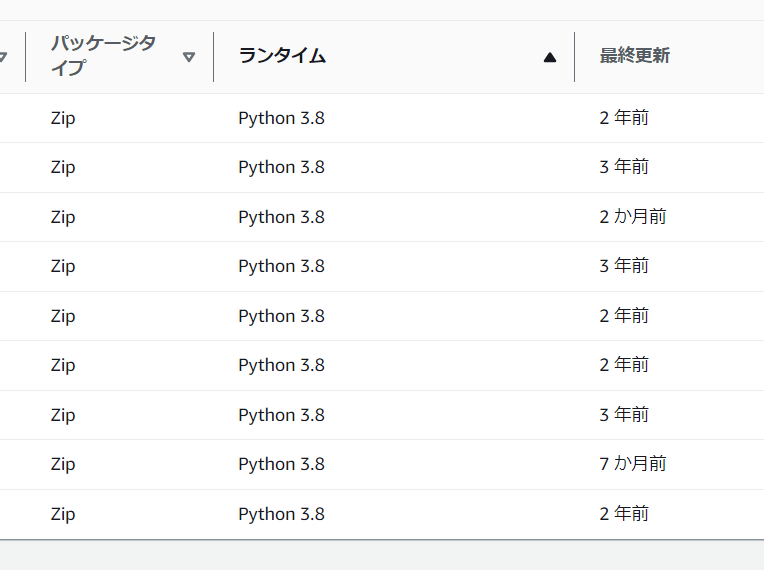Image resolution: width=764 pixels, height=570 pixels.
Task: Click the パッケージタイプ column header text
Action: [x=103, y=56]
